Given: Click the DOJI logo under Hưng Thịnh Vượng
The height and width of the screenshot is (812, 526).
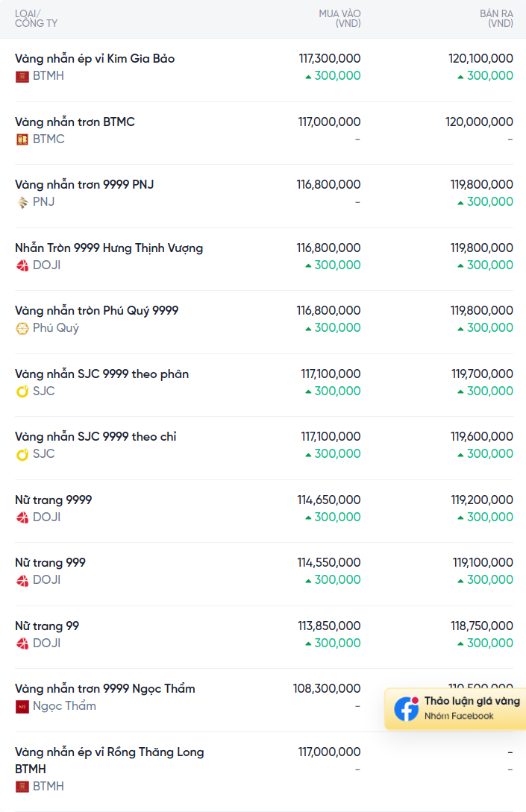Looking at the screenshot, I should (x=22, y=265).
